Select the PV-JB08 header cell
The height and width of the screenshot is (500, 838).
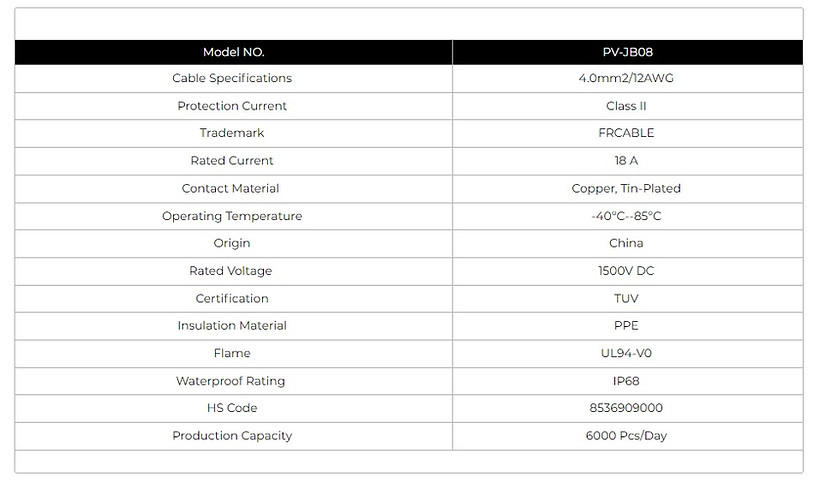tap(628, 52)
